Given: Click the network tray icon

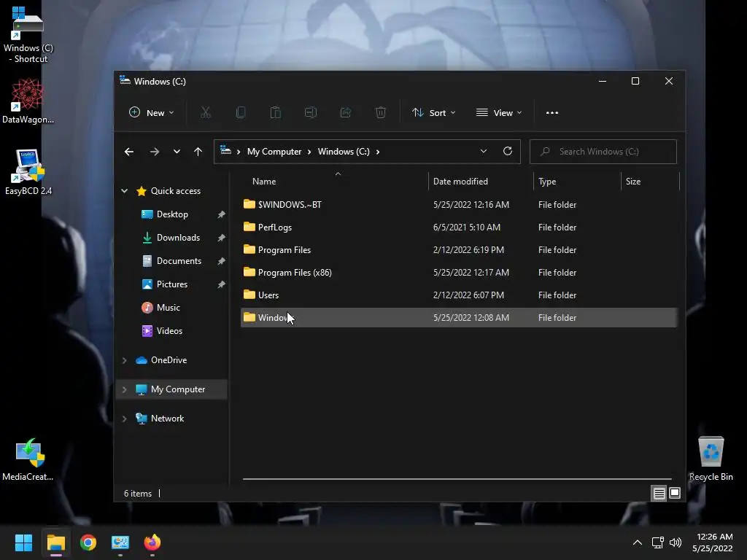Looking at the screenshot, I should [x=658, y=542].
